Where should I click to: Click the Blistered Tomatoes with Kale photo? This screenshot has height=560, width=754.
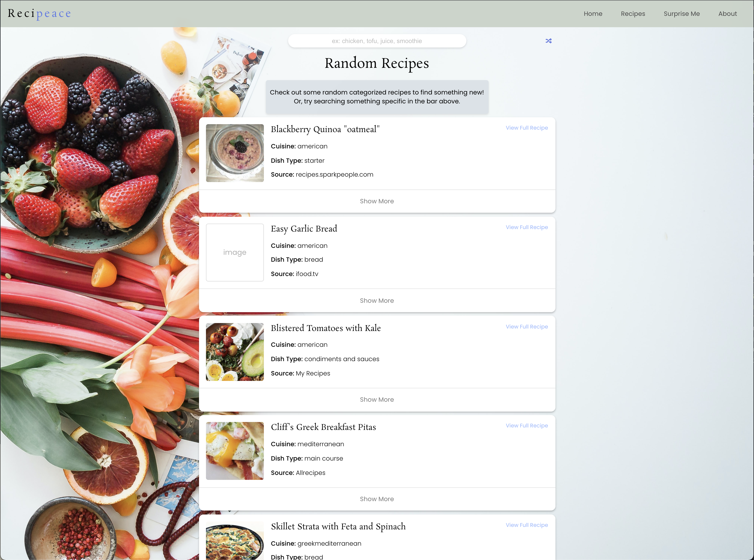tap(235, 352)
